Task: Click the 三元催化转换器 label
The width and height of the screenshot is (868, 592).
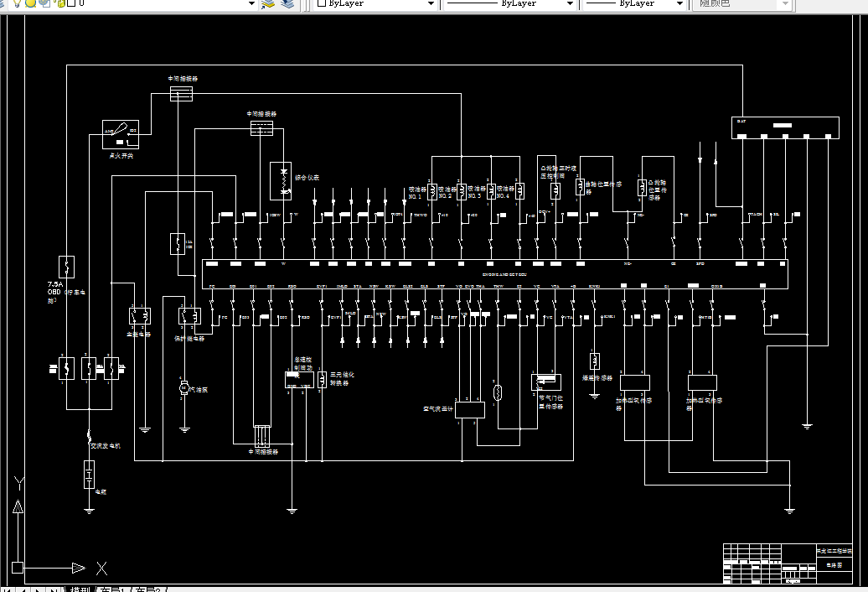Action: pos(342,379)
